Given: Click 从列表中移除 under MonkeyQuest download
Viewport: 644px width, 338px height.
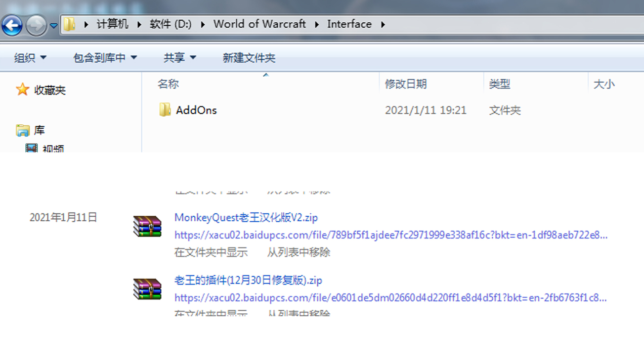Looking at the screenshot, I should (x=299, y=252).
